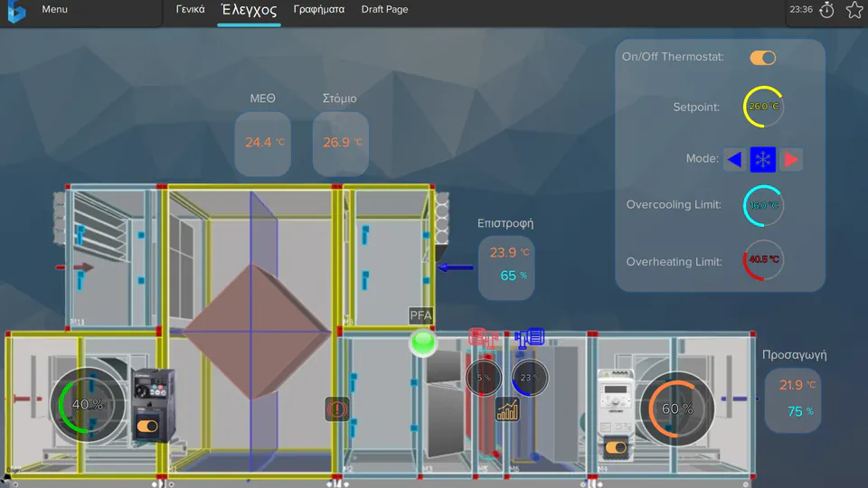
Task: Open the 40 % exhaust fan gauge
Action: pyautogui.click(x=87, y=405)
